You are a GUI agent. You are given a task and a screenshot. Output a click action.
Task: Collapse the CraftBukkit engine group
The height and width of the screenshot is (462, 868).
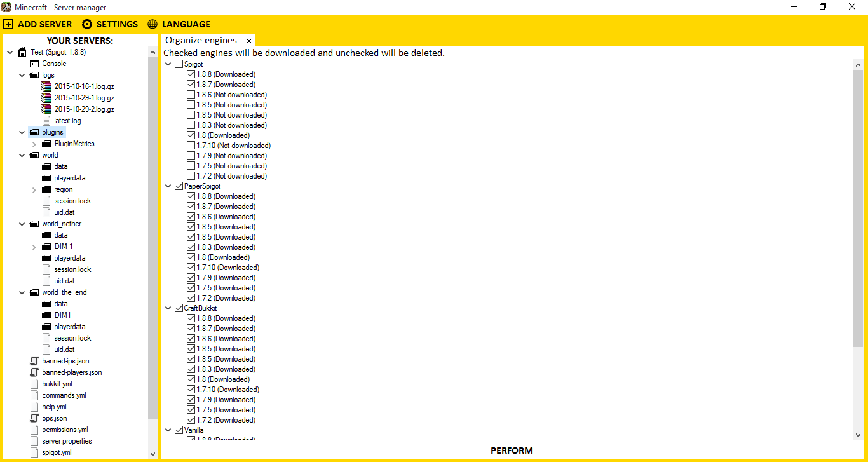168,308
